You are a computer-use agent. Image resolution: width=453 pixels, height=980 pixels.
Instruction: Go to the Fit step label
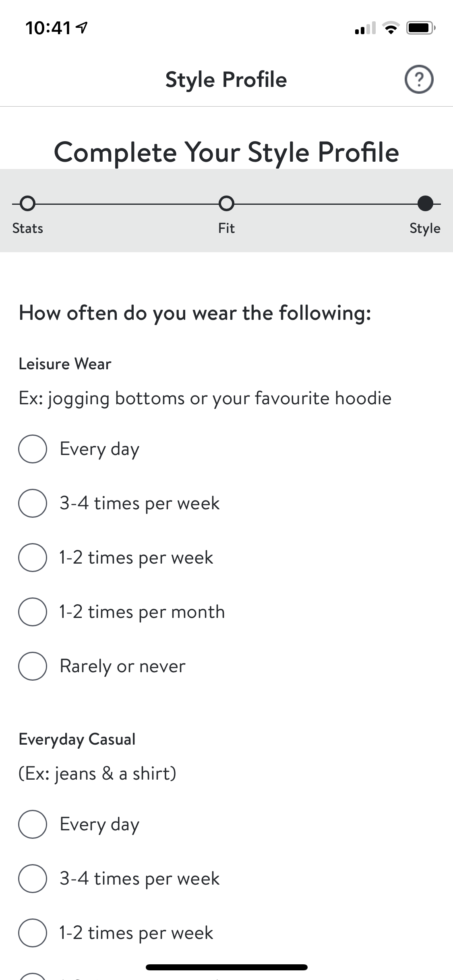coord(226,229)
